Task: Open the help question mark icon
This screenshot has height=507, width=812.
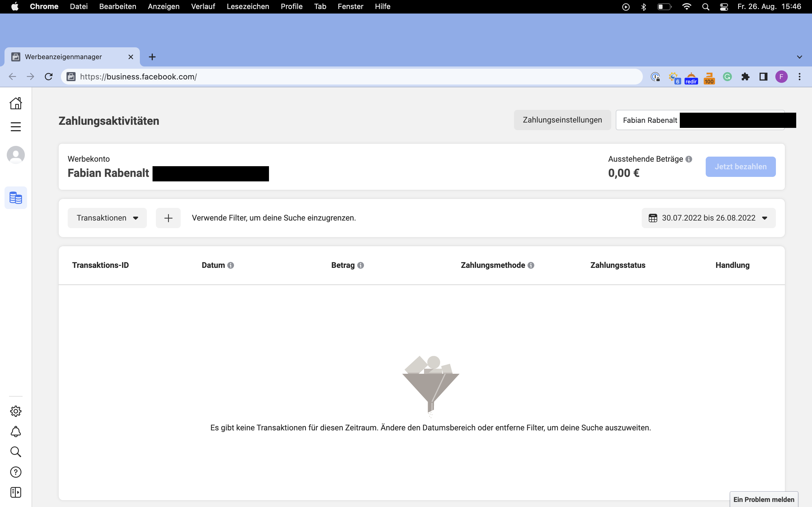Action: click(x=16, y=472)
